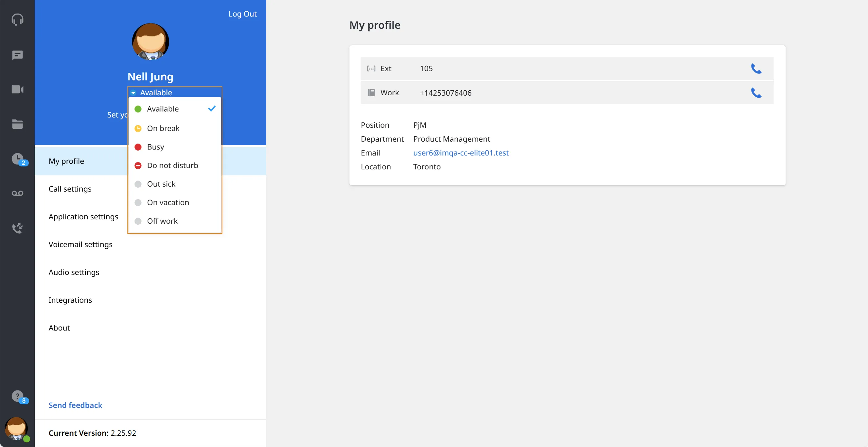Open the chat messages icon in sidebar
This screenshot has height=447, width=868.
[x=17, y=55]
